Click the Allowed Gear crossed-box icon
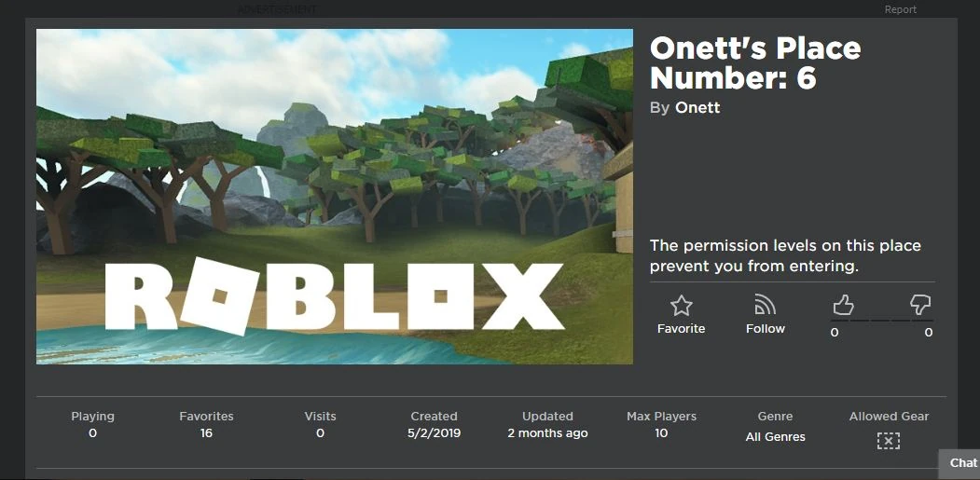The width and height of the screenshot is (980, 480). (x=888, y=441)
